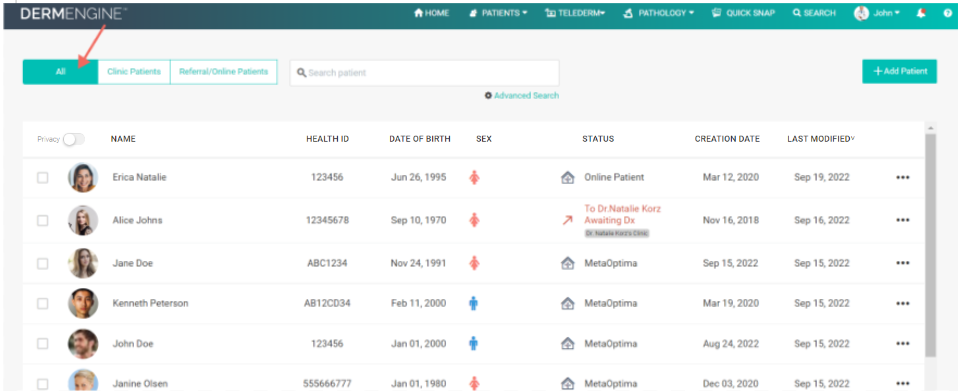Click John Doe's avatar
958x391 pixels.
(x=83, y=344)
